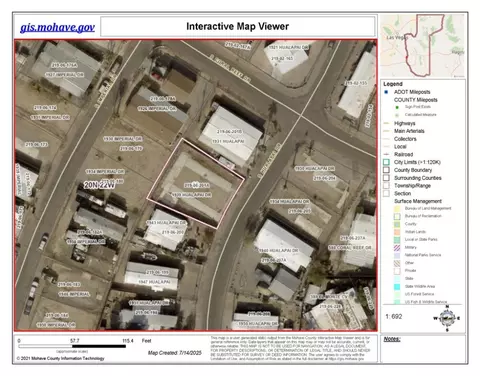Click the highlighted parcel 219-06-201A label
The width and height of the screenshot is (480, 376).
(197, 185)
